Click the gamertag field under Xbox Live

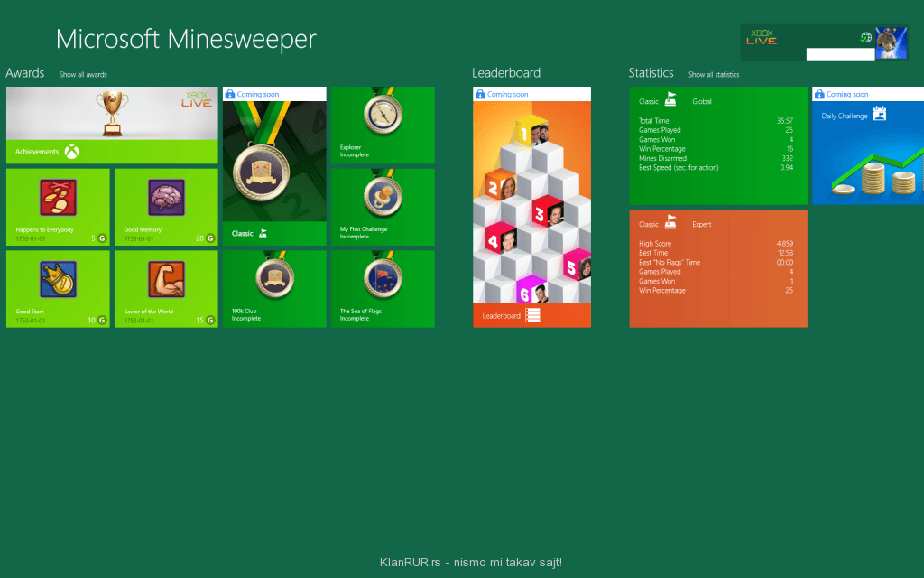[839, 54]
